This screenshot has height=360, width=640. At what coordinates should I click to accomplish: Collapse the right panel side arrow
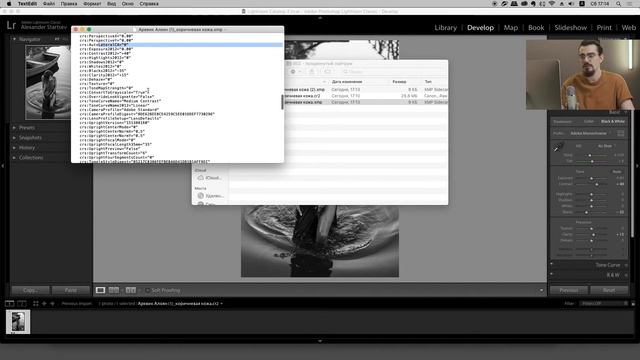637,166
